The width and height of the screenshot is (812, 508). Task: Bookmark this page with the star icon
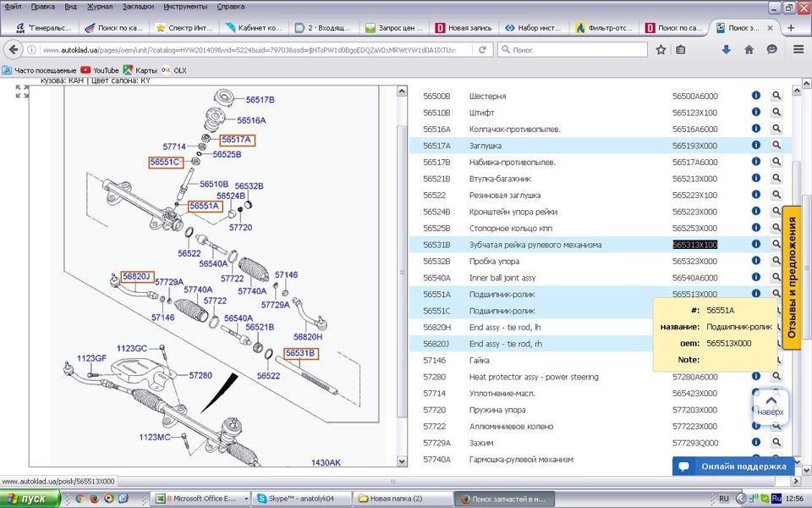661,50
